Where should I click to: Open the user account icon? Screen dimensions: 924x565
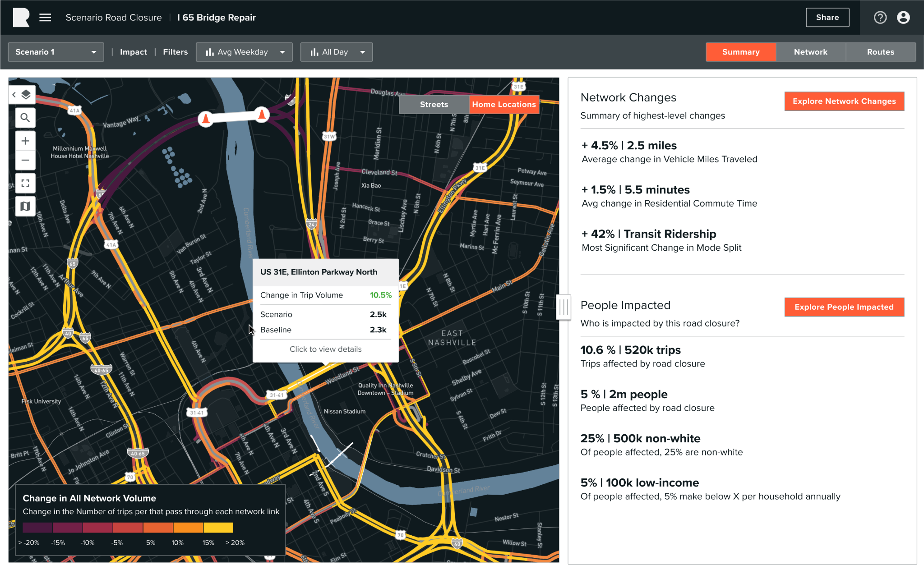(903, 18)
